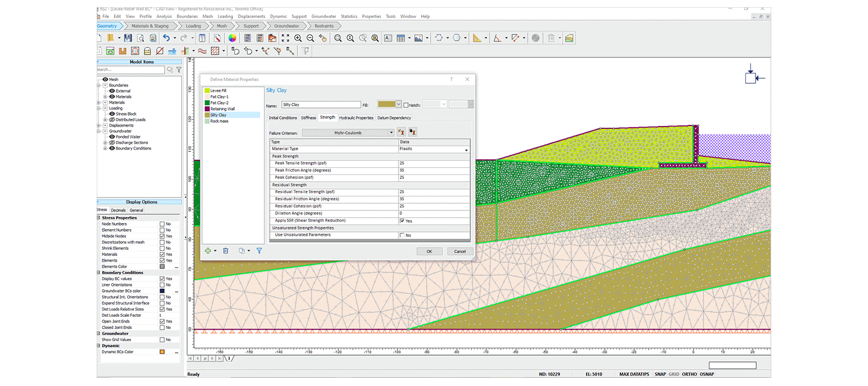Click the help question mark in dialog
The width and height of the screenshot is (868, 386).
coord(451,79)
